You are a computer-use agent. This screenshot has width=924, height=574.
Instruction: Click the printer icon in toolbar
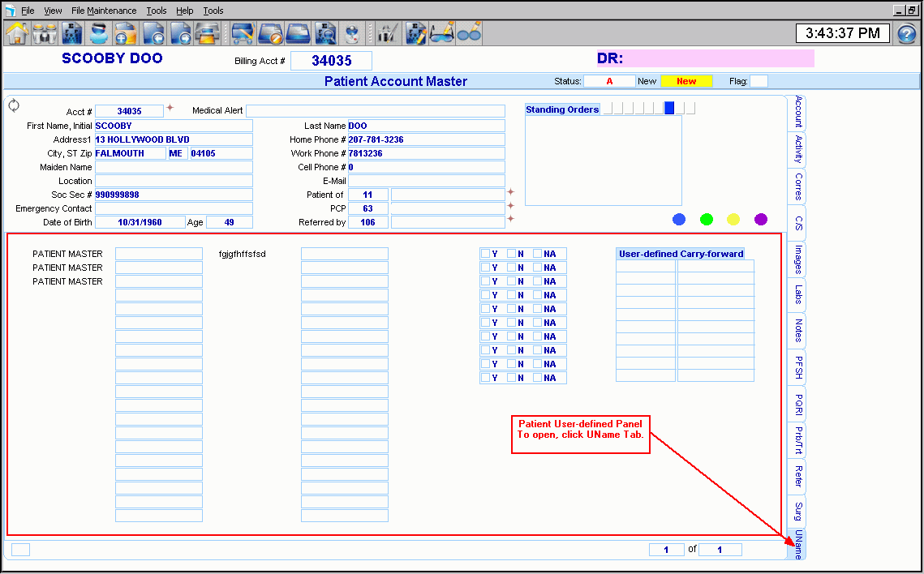click(208, 33)
